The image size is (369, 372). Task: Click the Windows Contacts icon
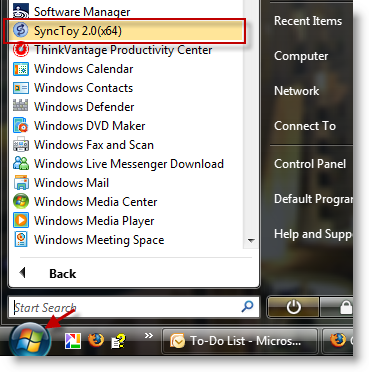pos(21,88)
